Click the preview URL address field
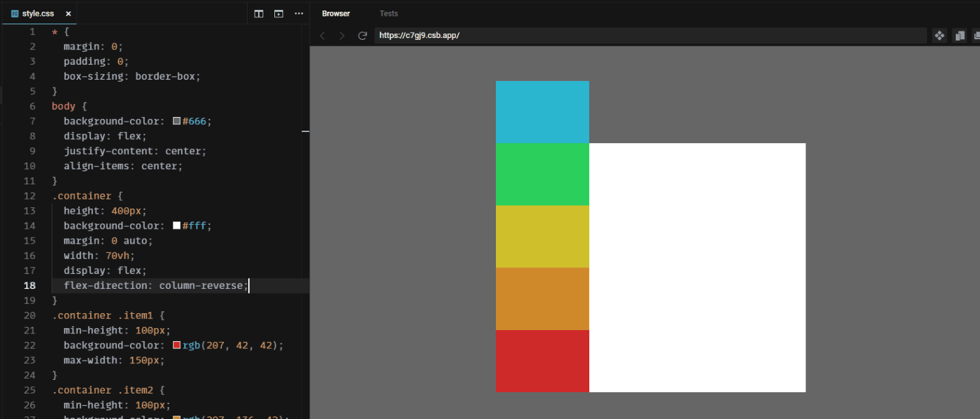This screenshot has width=980, height=419. 651,35
